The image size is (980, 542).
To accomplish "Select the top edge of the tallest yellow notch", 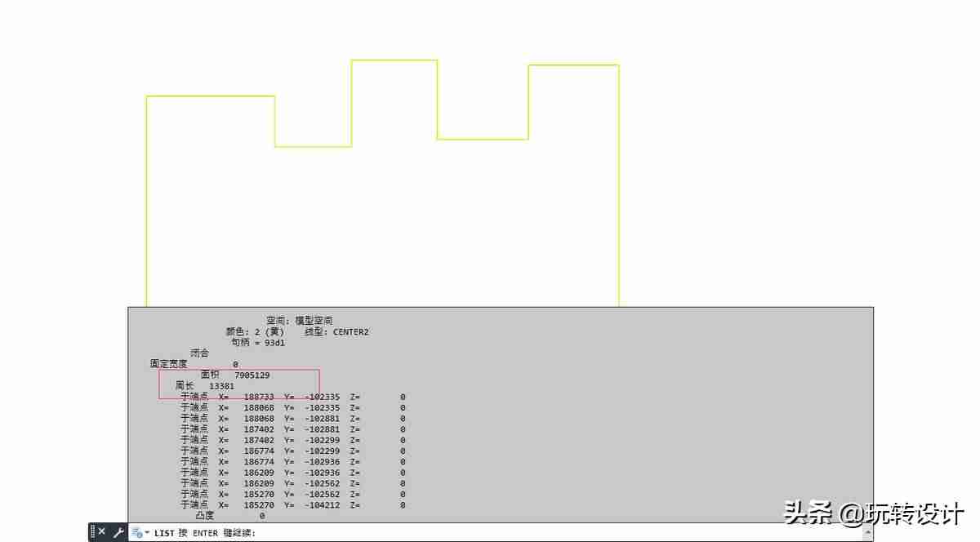I will tap(394, 60).
